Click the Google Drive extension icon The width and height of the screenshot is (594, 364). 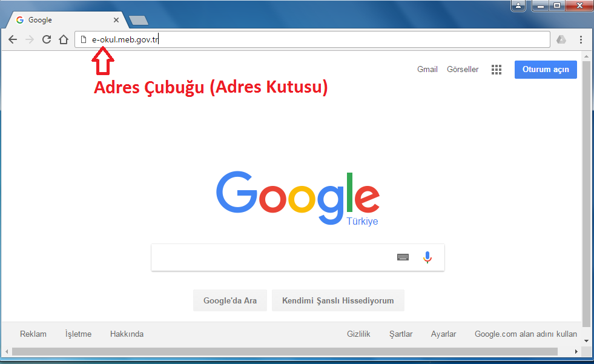[561, 39]
